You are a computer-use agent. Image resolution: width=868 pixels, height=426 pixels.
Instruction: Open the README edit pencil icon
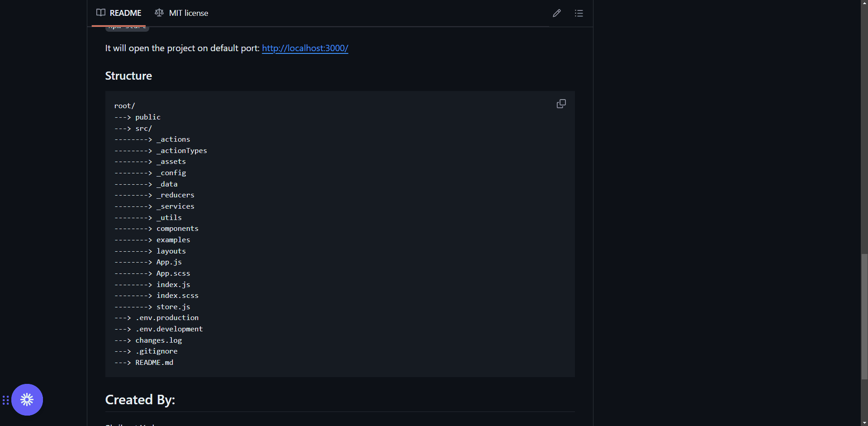[x=556, y=13]
